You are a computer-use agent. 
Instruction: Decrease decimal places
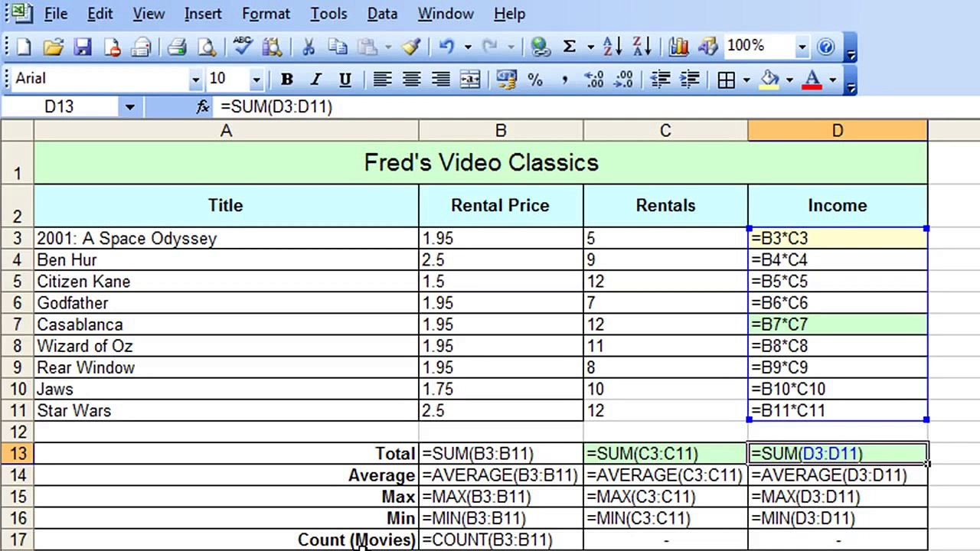(x=623, y=80)
